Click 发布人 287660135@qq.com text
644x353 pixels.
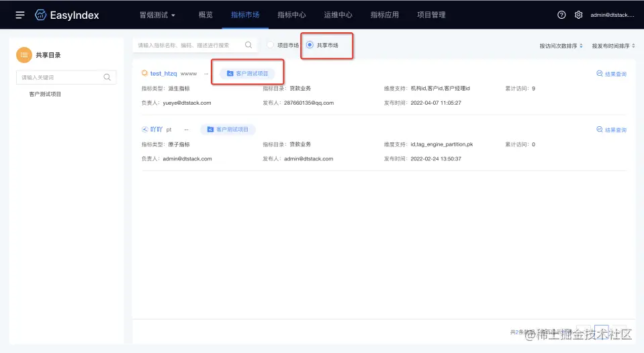[298, 103]
